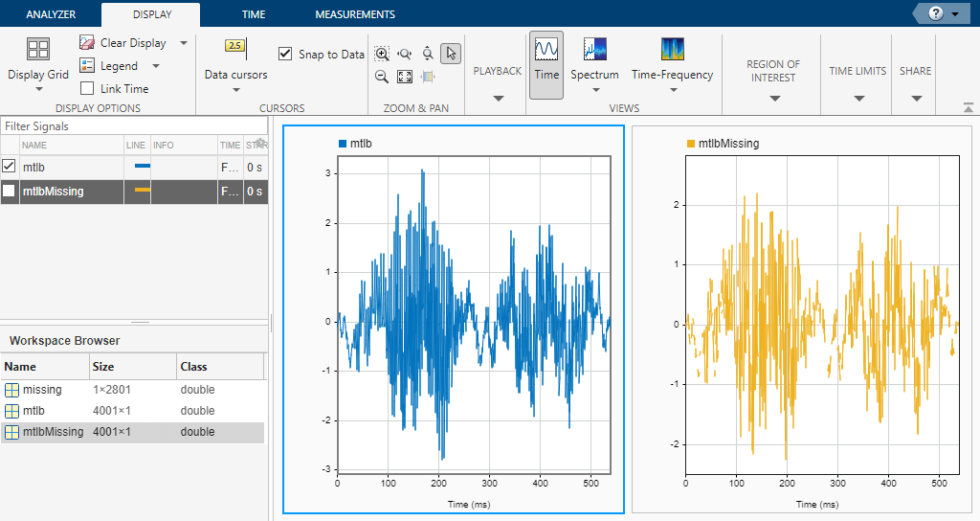The width and height of the screenshot is (980, 521).
Task: Click the mtlbMissing variable icon in Workspace Browser
Action: pyautogui.click(x=11, y=432)
